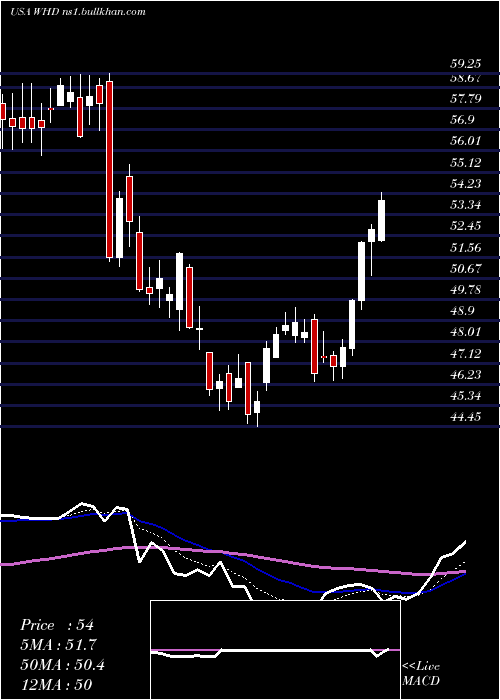Click the 53.34 price axis label

[x=466, y=205]
